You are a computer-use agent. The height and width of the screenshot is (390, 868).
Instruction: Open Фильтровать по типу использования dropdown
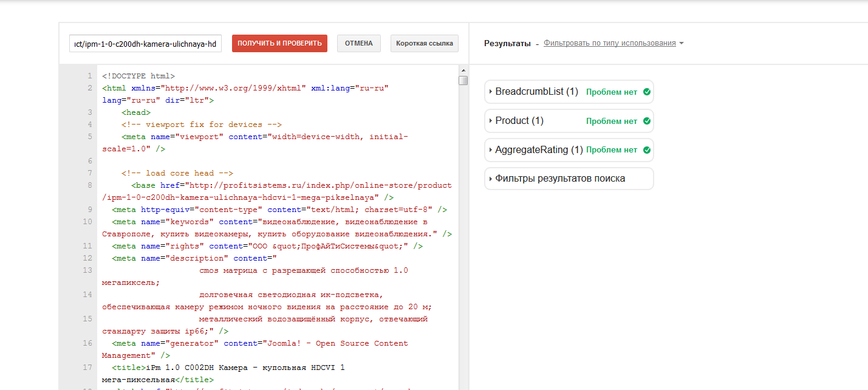tap(613, 43)
